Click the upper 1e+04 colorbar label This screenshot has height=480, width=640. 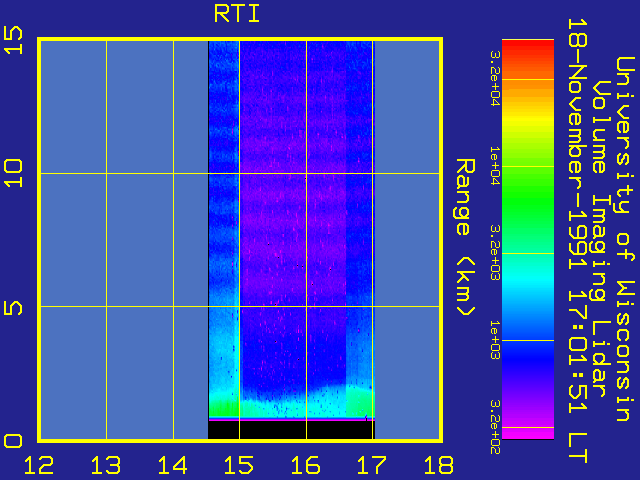click(x=495, y=166)
